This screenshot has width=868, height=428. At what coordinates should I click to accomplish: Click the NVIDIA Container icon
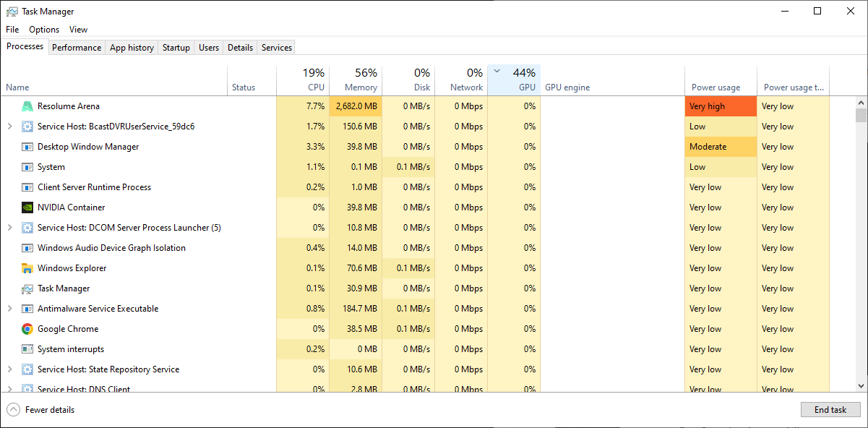(27, 207)
